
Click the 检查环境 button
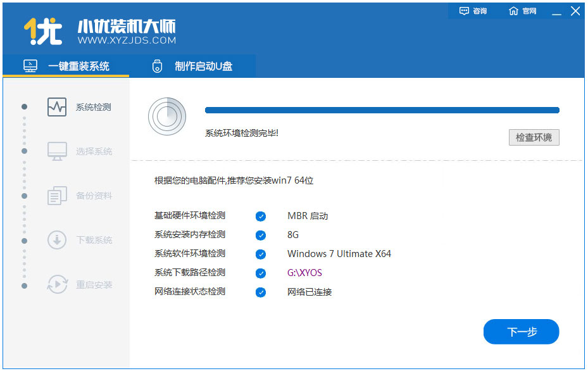534,137
